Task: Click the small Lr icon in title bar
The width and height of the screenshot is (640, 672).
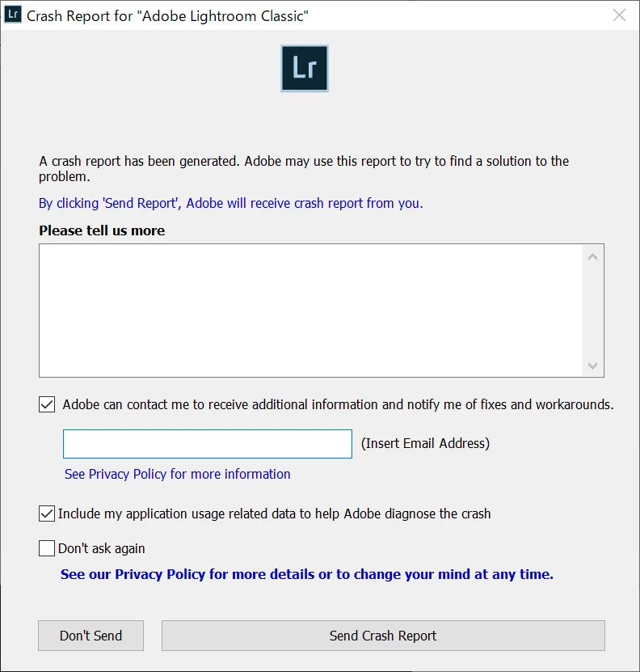Action: pos(13,15)
